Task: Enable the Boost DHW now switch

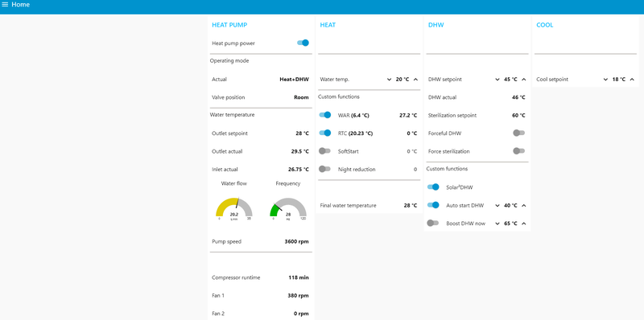Action: [433, 224]
